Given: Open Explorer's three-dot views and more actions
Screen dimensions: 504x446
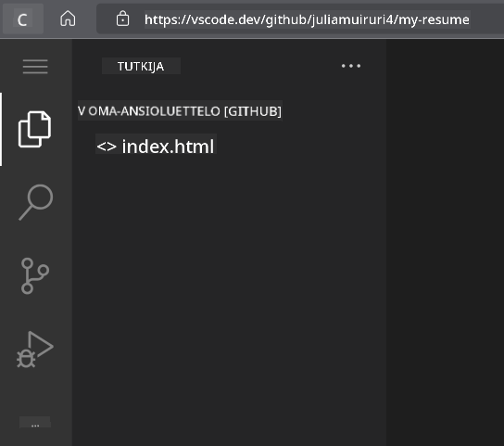Looking at the screenshot, I should pyautogui.click(x=351, y=66).
